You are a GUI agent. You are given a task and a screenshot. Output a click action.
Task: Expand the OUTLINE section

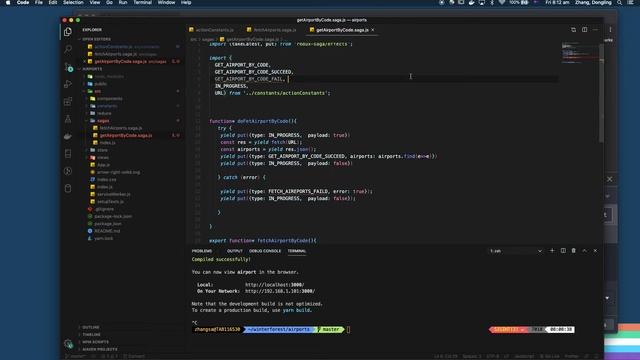tap(91, 327)
